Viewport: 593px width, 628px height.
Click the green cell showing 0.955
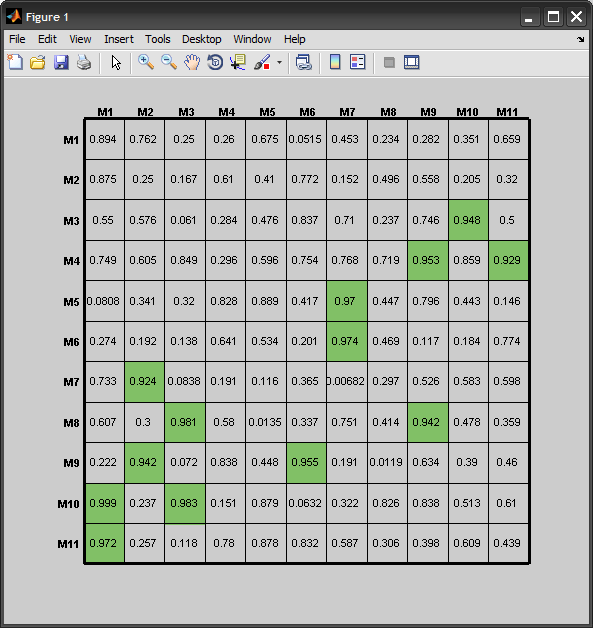306,463
